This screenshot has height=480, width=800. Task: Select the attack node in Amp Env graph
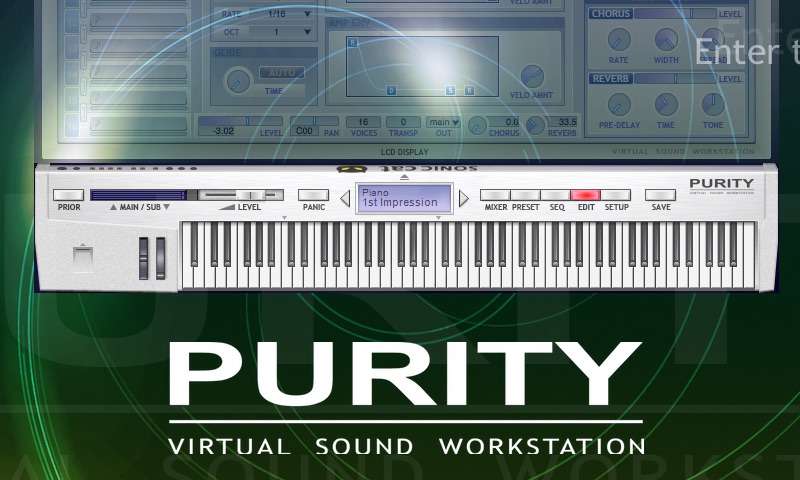[353, 42]
